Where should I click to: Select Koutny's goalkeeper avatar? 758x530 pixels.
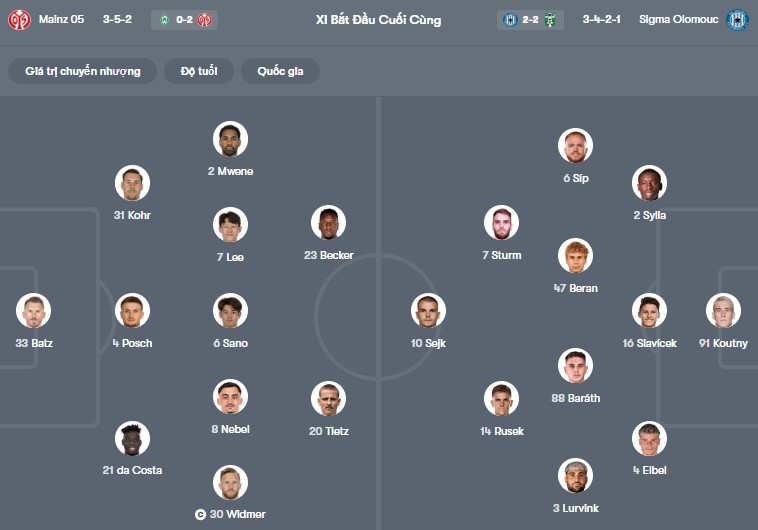point(723,311)
